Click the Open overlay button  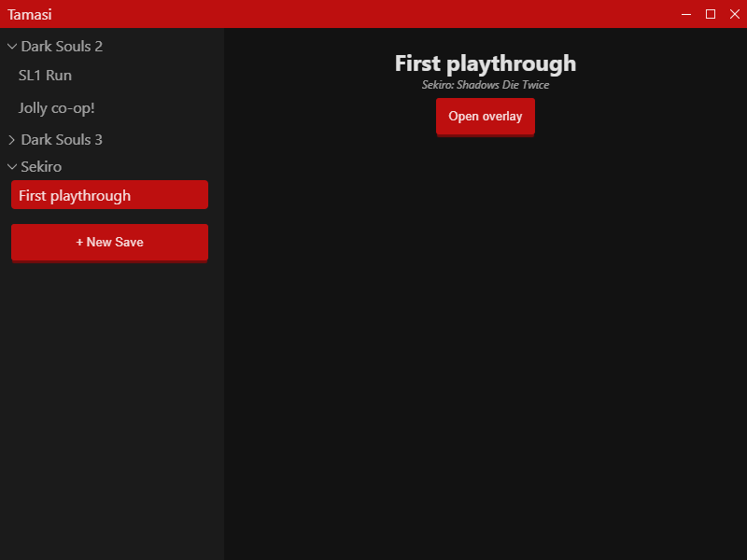click(486, 117)
